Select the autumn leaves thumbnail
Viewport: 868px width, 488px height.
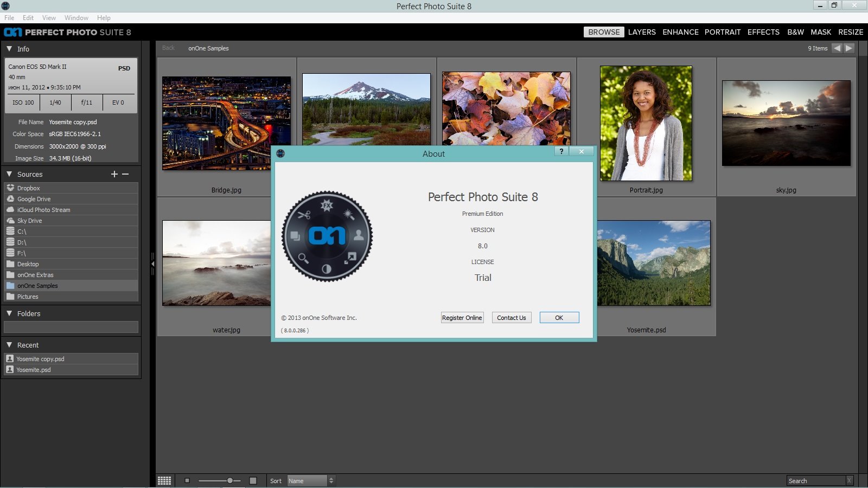coord(506,108)
